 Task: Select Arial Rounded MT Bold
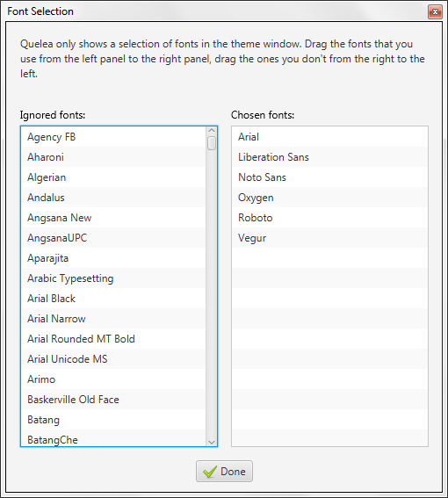pos(113,339)
